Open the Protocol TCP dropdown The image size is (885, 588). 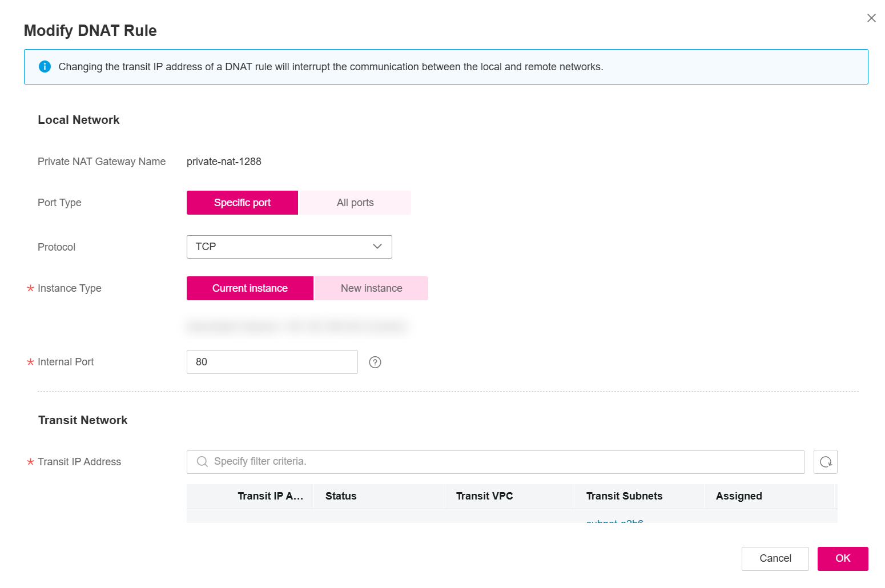click(289, 247)
